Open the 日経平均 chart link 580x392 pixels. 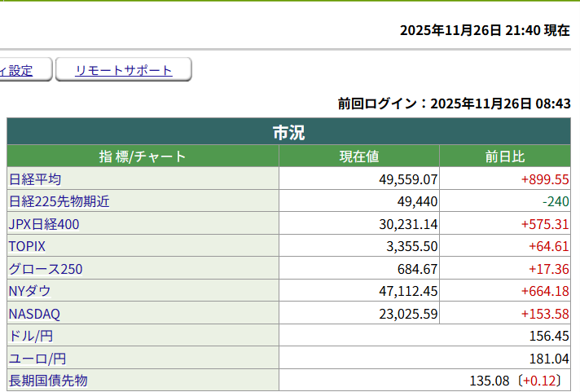35,179
